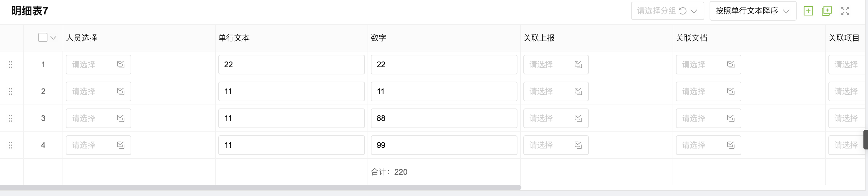
Task: Click the 单行文本 field in row 1
Action: [x=292, y=65]
